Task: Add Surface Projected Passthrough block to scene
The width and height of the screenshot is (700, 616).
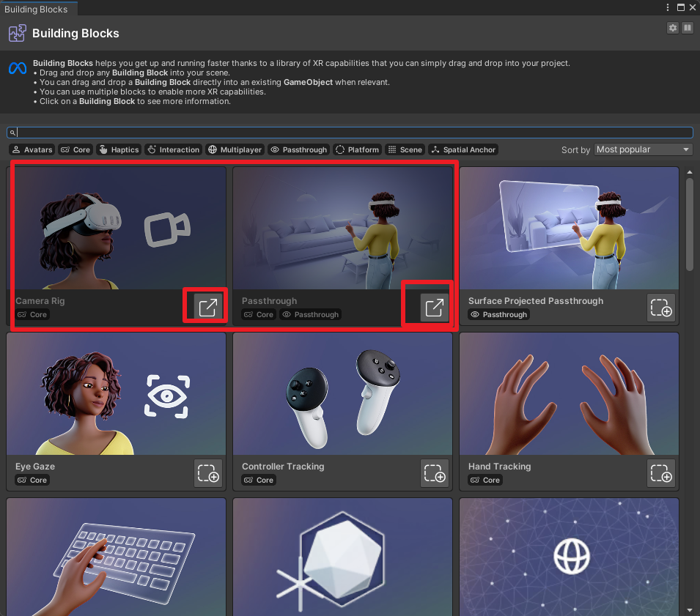Action: point(660,308)
